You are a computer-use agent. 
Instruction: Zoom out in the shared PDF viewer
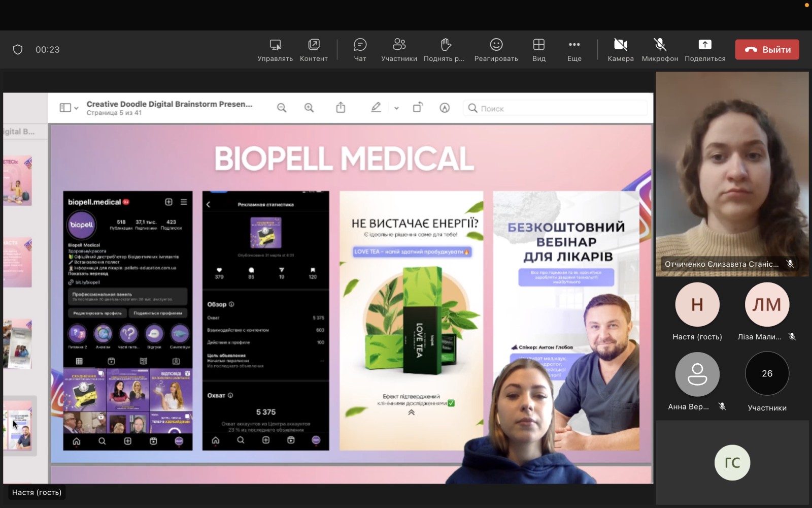click(x=282, y=108)
